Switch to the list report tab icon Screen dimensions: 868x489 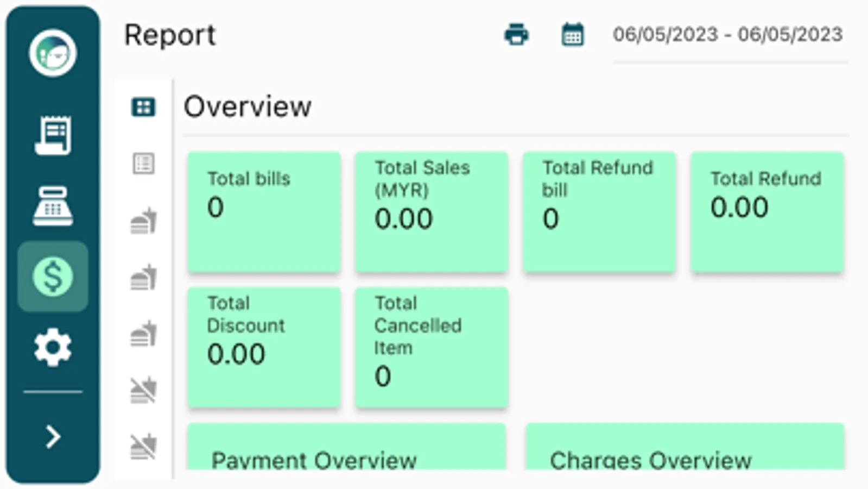[143, 164]
